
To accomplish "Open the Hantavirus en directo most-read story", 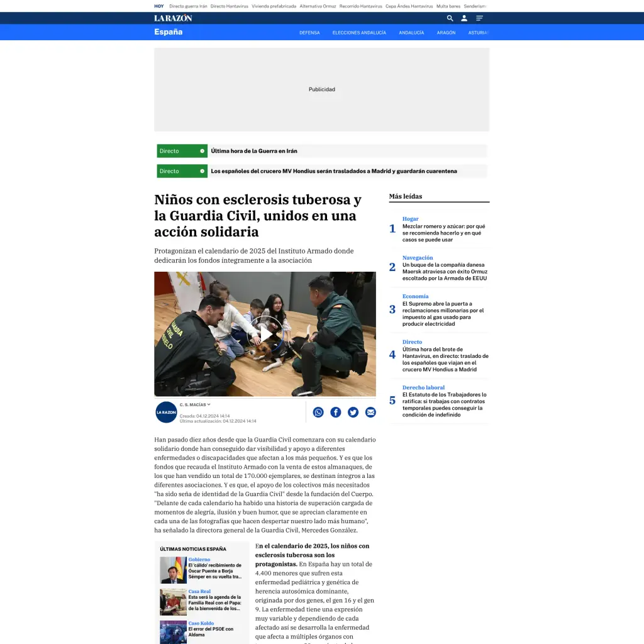I will click(445, 359).
